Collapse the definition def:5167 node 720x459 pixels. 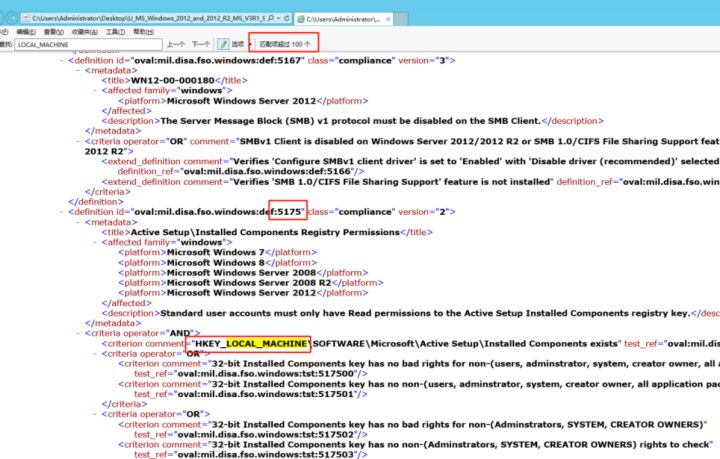[x=62, y=61]
